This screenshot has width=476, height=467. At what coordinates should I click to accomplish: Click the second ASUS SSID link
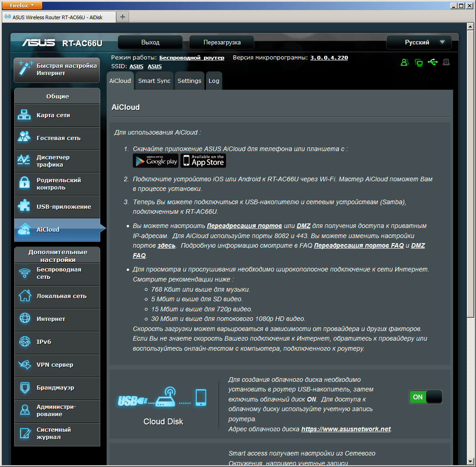(x=155, y=66)
